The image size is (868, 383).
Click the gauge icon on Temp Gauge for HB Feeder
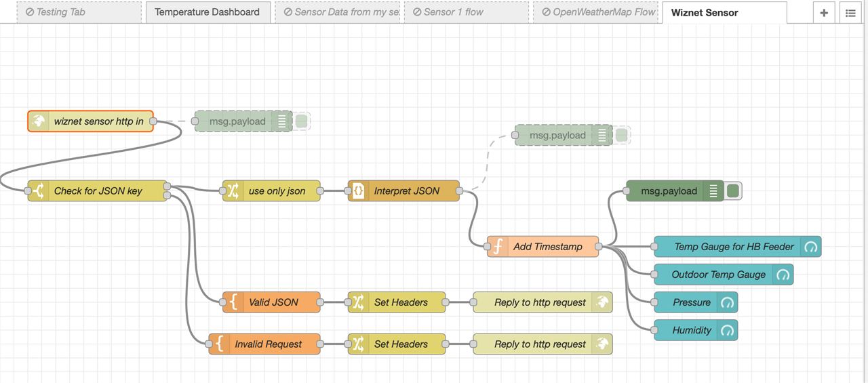click(x=810, y=247)
